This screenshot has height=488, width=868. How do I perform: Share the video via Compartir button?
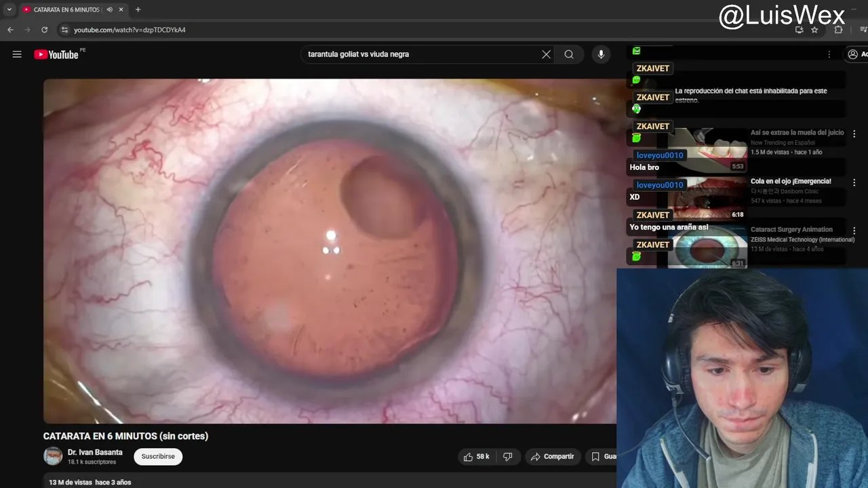coord(552,457)
